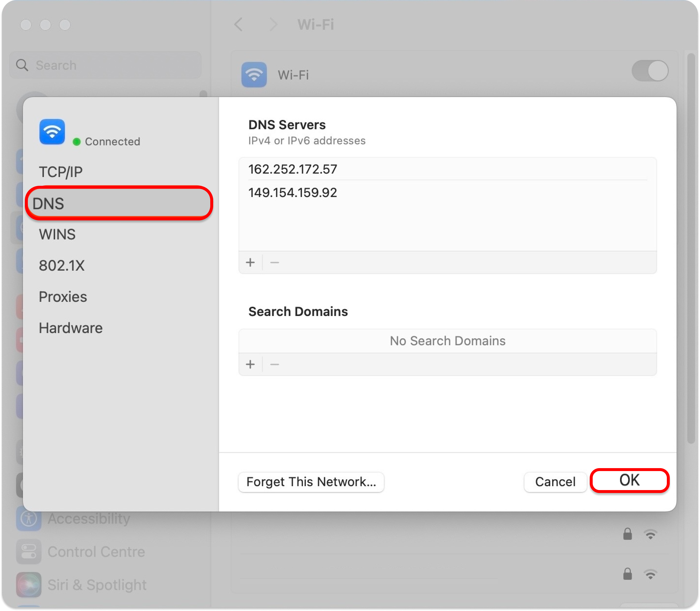The image size is (700, 611).
Task: Click the Control Centre sidebar icon
Action: [29, 552]
